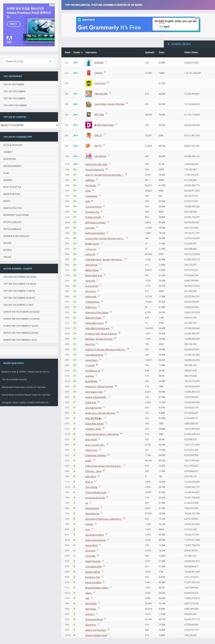215x644 pixels.
Task: Click the Adobe logo in the ad
Action: click(x=9, y=39)
